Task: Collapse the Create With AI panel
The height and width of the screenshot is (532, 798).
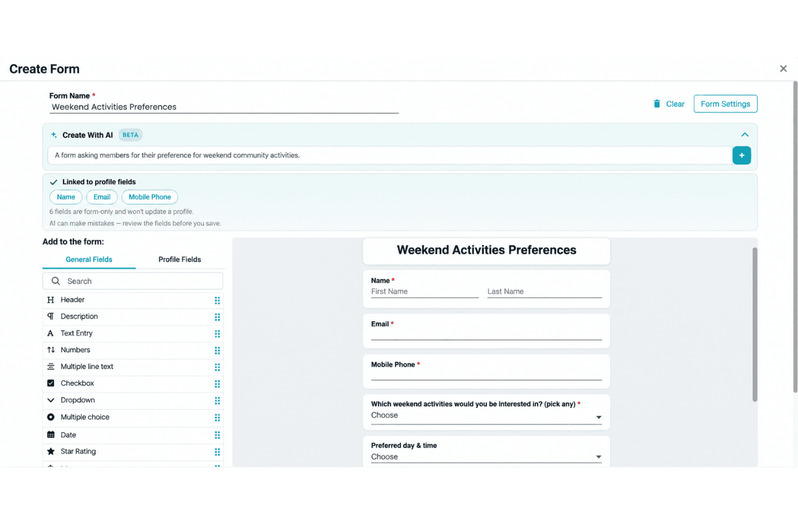Action: [745, 135]
